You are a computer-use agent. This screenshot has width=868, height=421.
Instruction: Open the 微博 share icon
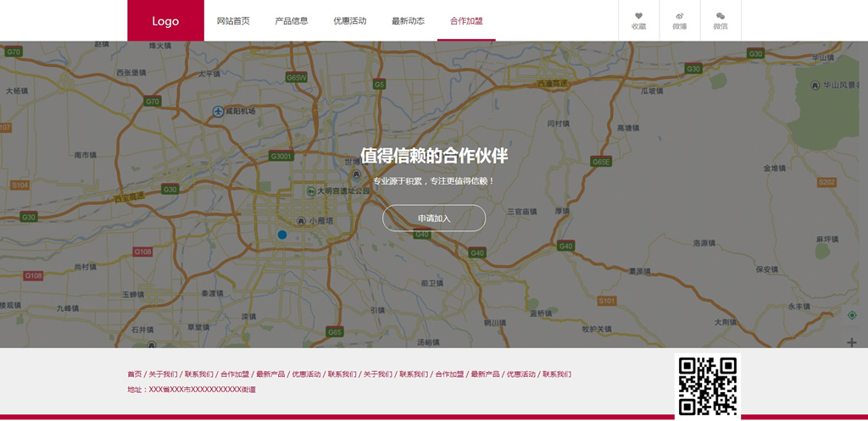[x=679, y=16]
